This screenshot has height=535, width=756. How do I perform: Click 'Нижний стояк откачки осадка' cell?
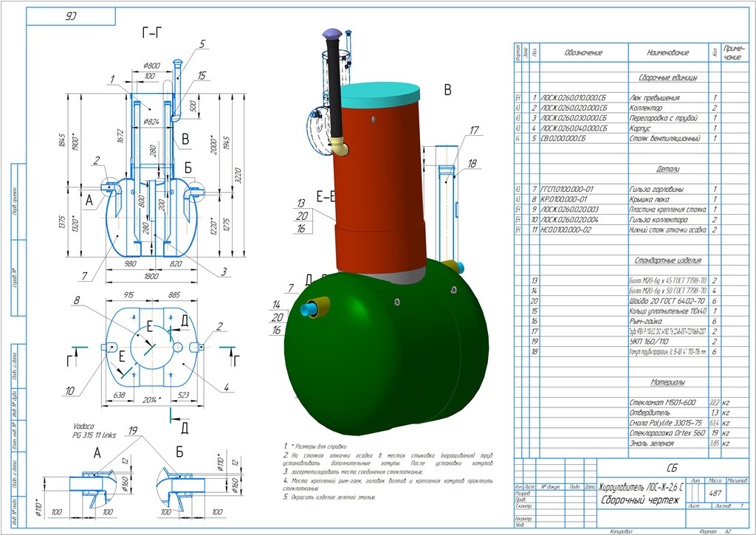coord(667,230)
